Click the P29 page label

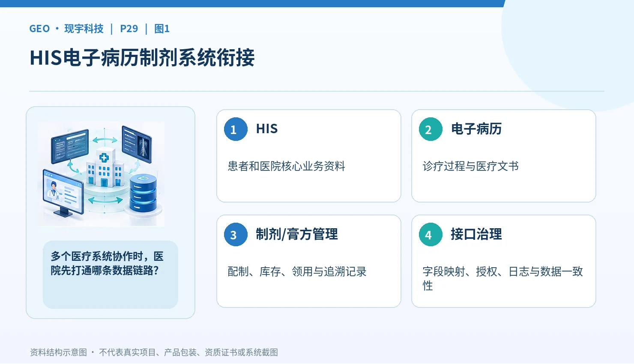129,29
